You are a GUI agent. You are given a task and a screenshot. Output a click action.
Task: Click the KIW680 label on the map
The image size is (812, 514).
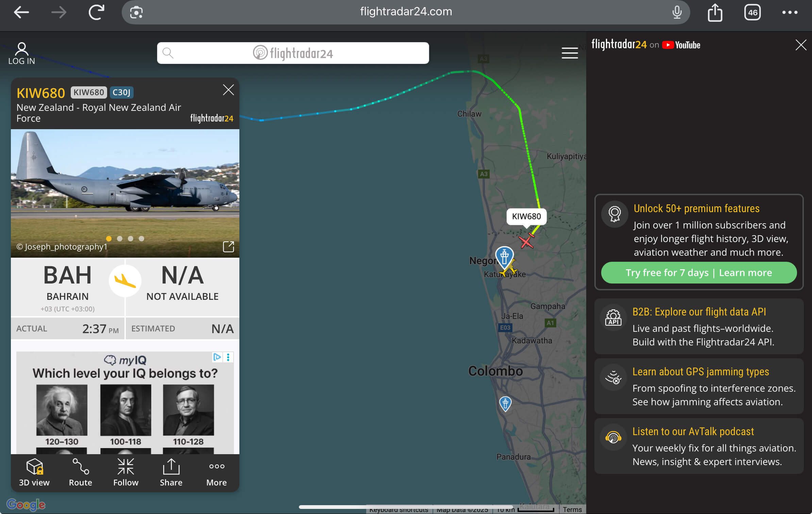526,217
